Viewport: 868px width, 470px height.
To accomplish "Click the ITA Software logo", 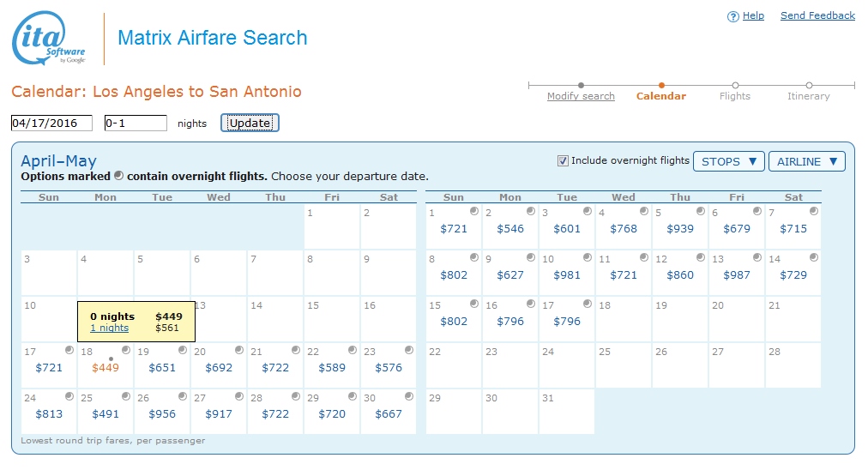I will [x=49, y=39].
